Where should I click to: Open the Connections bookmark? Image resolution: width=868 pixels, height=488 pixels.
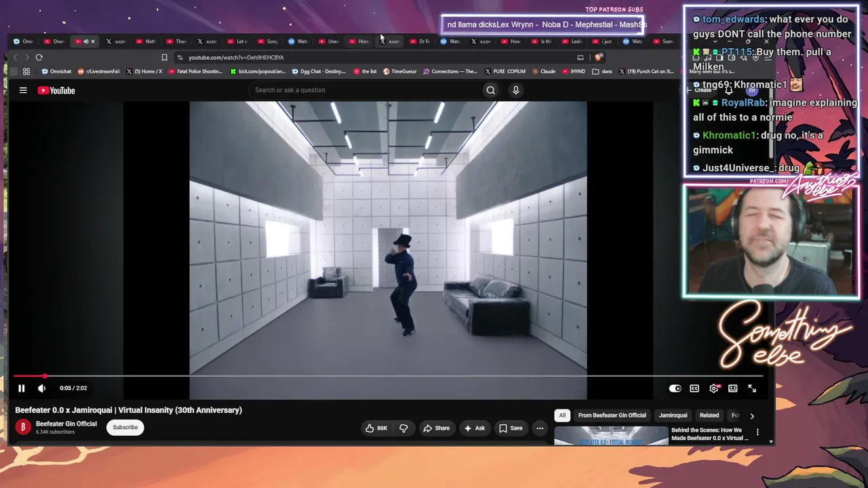pos(450,71)
